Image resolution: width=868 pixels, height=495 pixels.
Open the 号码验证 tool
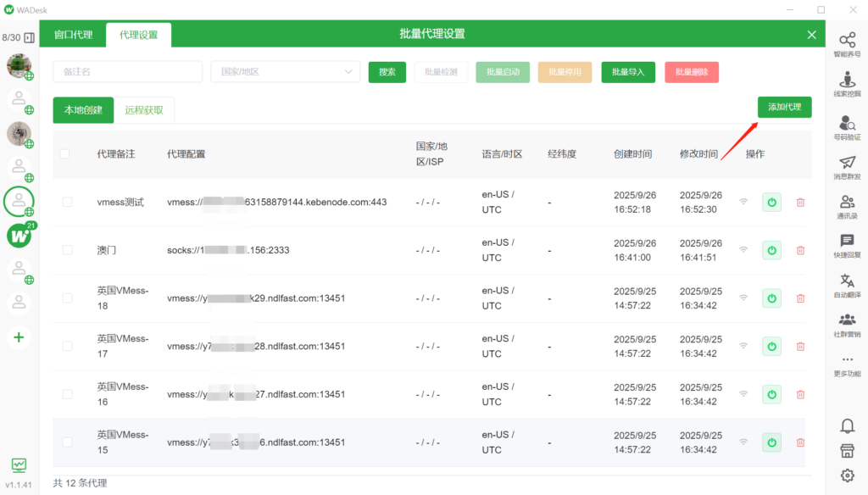click(x=846, y=127)
